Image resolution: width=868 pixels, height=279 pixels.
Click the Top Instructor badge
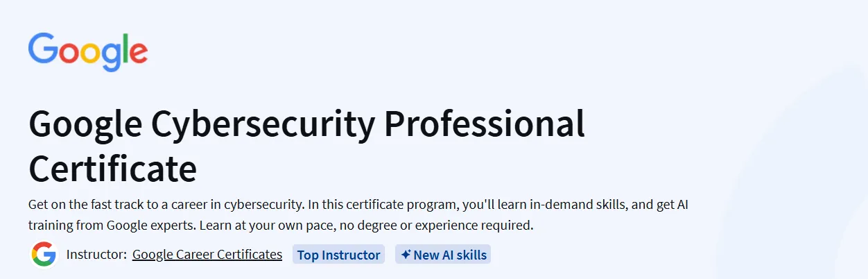tap(338, 255)
